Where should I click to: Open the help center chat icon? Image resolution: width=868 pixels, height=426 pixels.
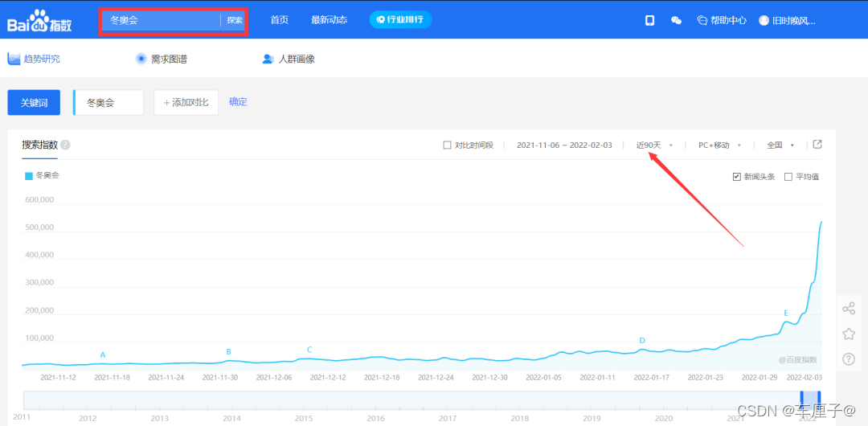coord(702,21)
